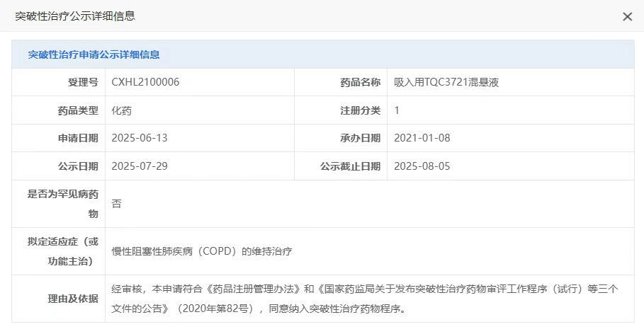Click the application date 2025-06-13
Screen dimensions: 644x334
coord(140,138)
